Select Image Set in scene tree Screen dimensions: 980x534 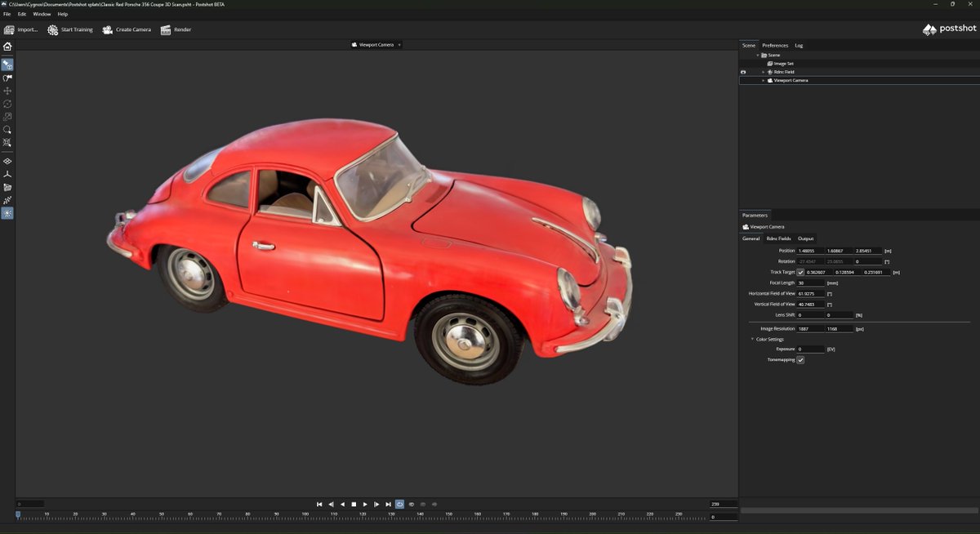click(x=784, y=64)
